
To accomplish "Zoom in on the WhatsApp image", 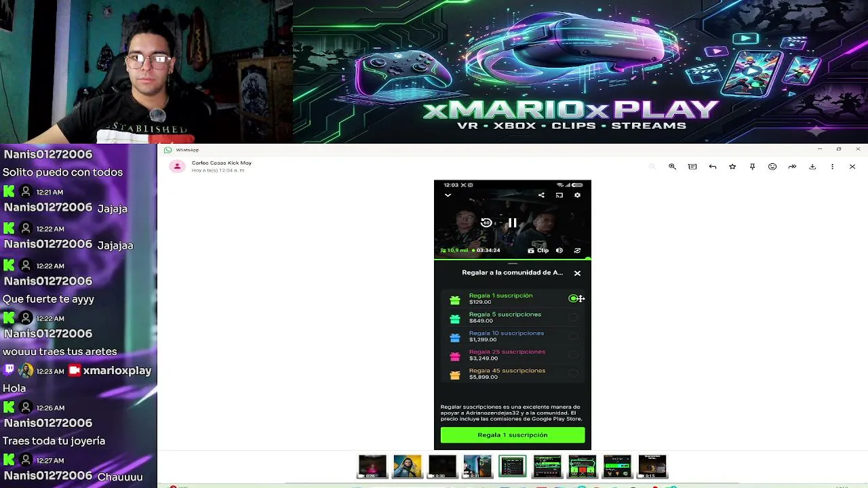I will click(672, 167).
